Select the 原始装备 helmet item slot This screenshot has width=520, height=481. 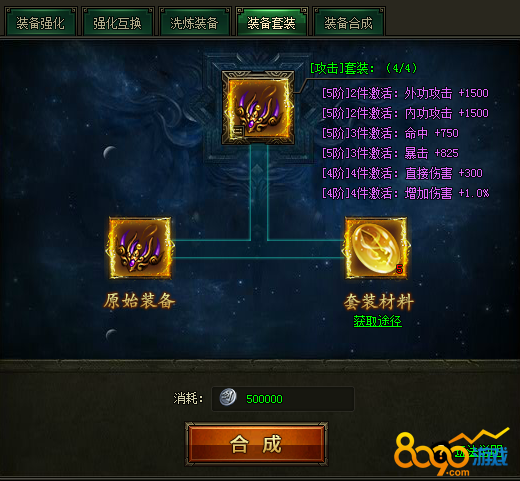(x=140, y=248)
